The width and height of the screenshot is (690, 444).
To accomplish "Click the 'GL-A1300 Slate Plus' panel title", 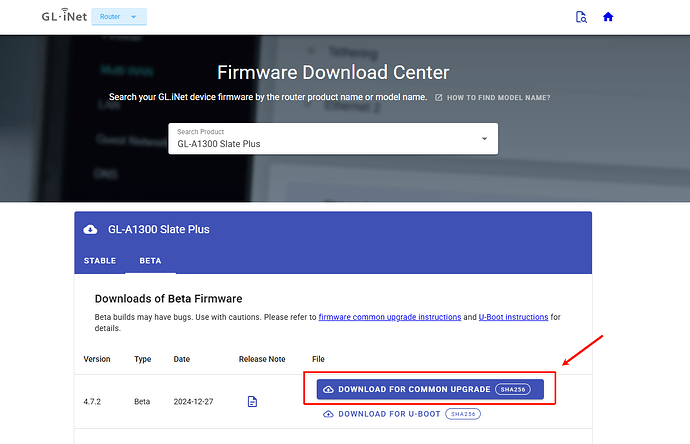I will pyautogui.click(x=159, y=229).
